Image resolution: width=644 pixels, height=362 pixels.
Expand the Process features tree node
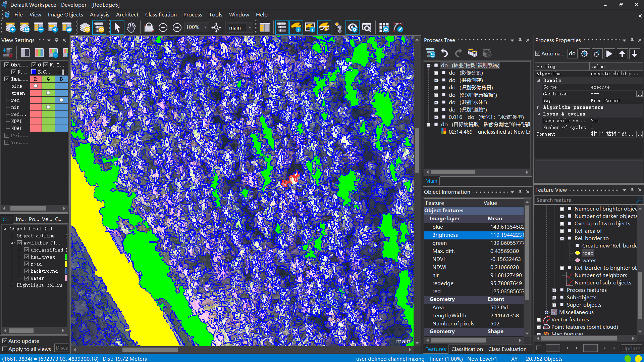(554, 290)
